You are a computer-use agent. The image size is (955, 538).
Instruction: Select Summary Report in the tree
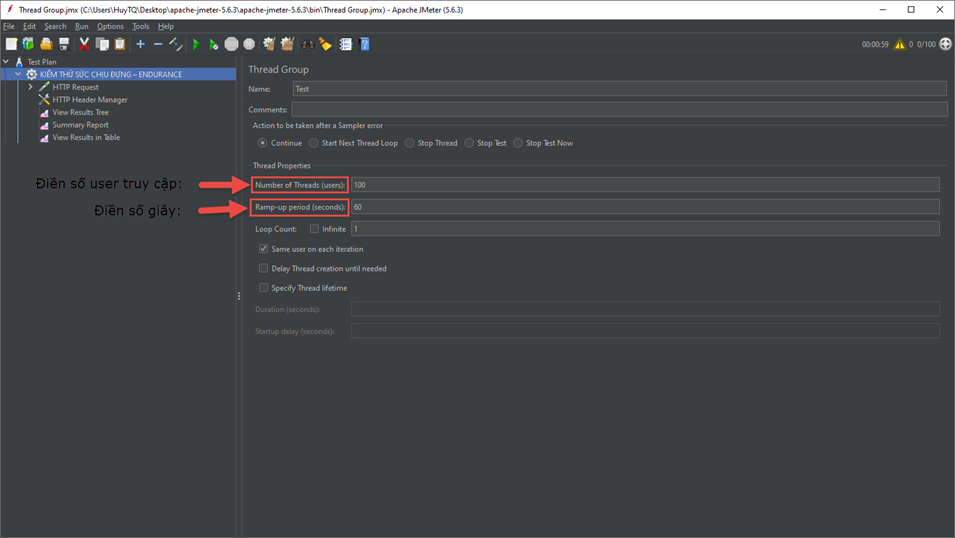coord(80,125)
